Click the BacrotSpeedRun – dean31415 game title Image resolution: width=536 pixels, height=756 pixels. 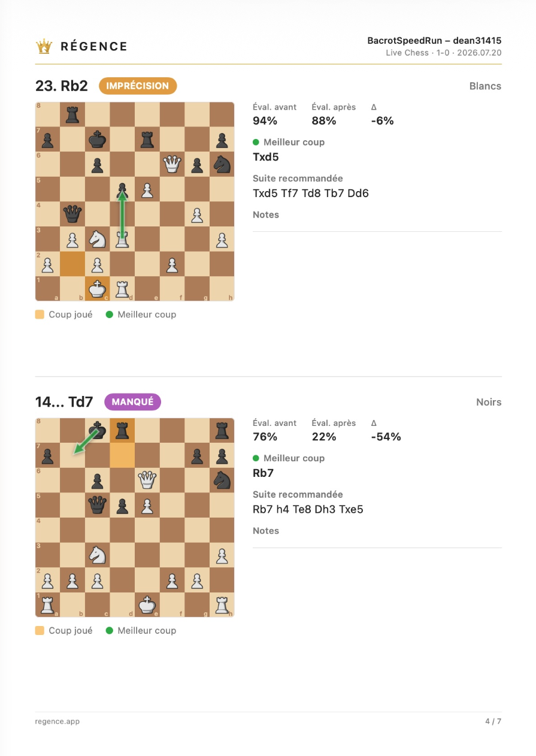pos(434,41)
